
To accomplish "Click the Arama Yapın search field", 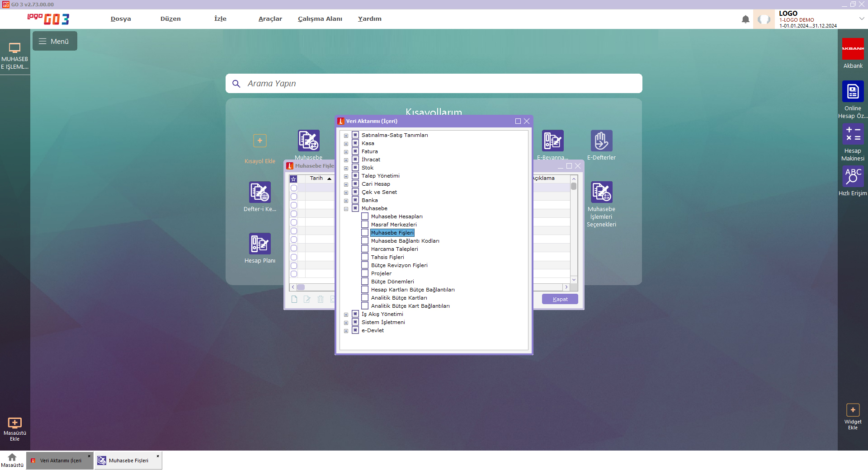I will 434,84.
